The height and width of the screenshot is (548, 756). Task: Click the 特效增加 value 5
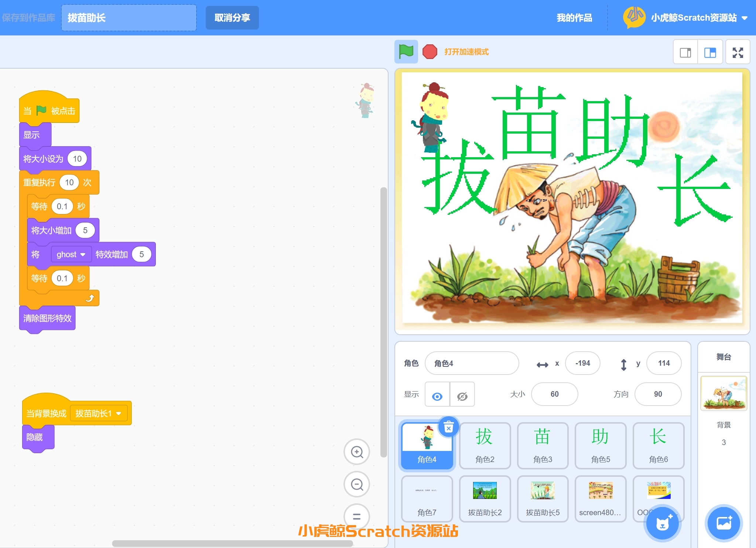point(141,254)
